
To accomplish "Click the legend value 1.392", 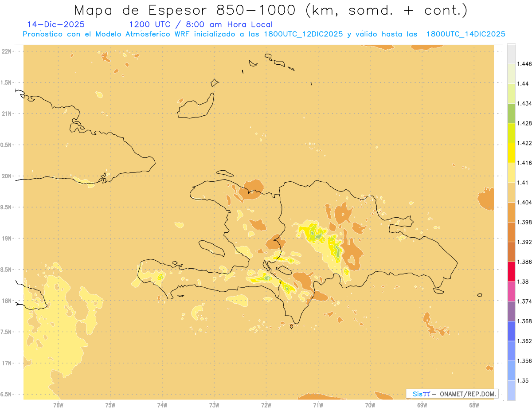I will (524, 242).
